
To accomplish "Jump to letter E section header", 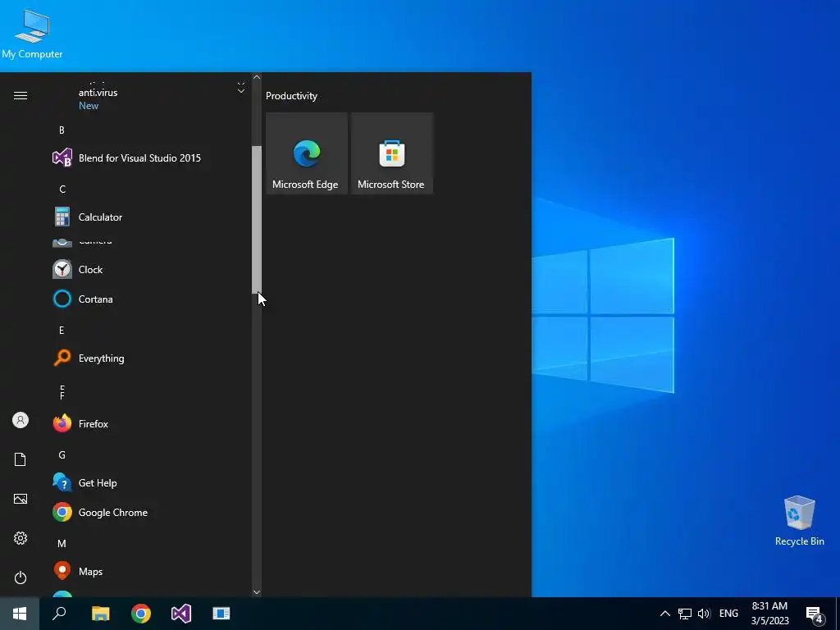I will pos(62,330).
